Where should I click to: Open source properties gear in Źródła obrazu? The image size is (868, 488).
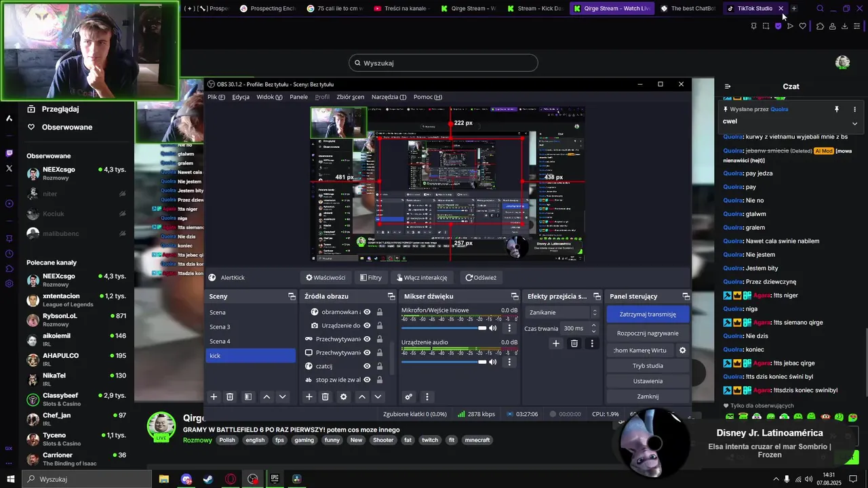click(x=344, y=396)
